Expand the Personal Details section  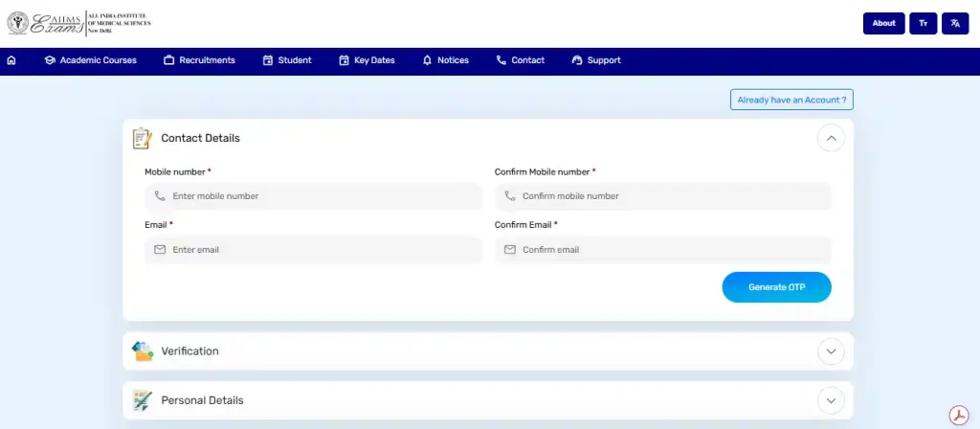[832, 400]
